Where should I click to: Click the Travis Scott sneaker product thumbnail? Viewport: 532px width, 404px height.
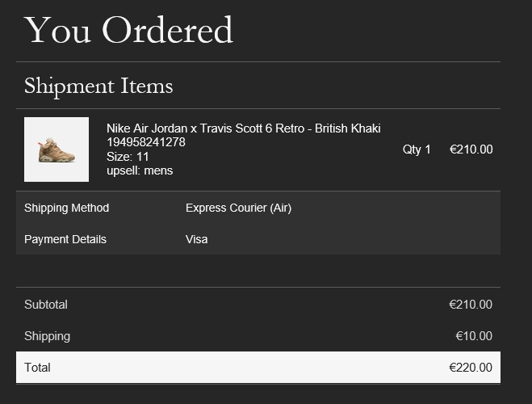coord(57,149)
